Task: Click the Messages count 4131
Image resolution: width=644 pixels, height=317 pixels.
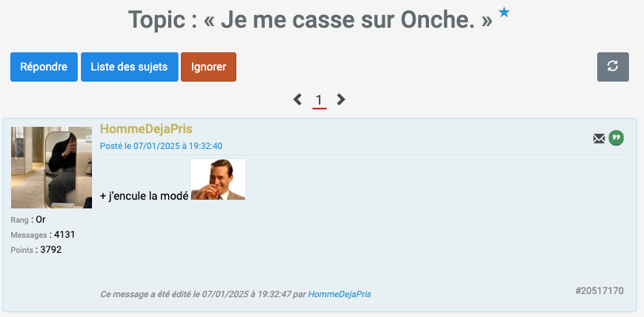Action: pos(64,235)
